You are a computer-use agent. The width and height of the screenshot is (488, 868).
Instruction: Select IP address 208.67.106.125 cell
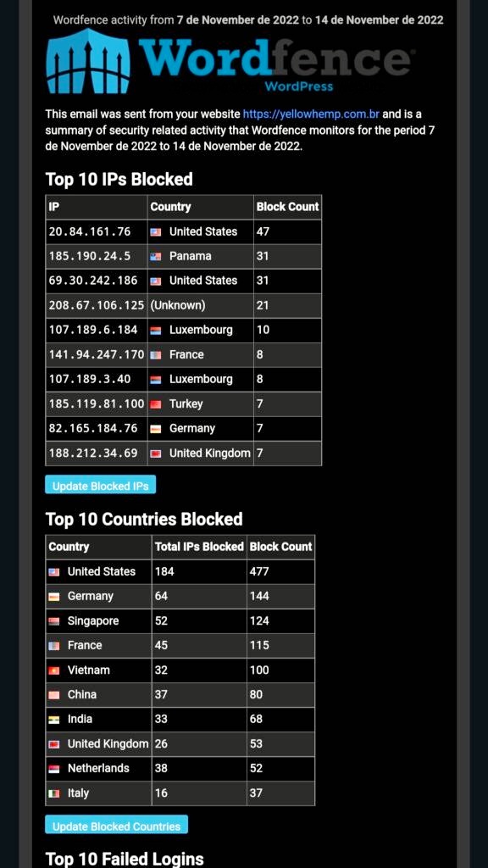[x=97, y=305]
